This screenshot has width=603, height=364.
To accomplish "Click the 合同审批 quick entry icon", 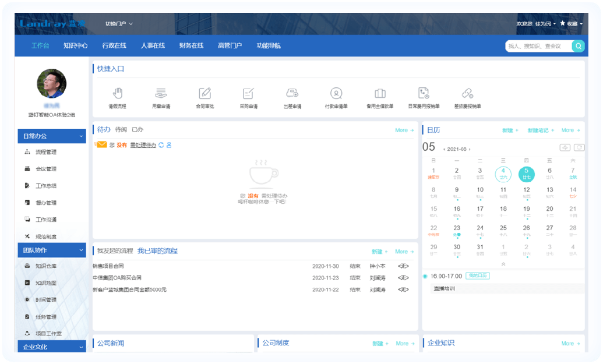I will (x=204, y=93).
